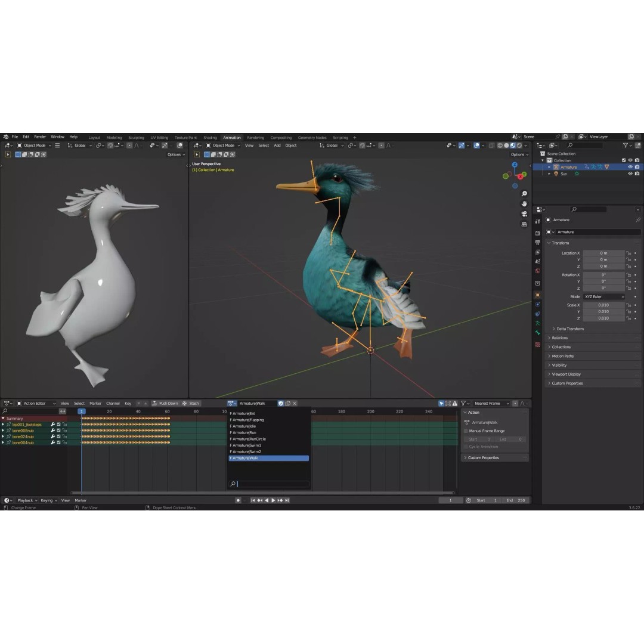Jump to the last frame playback icon
The image size is (644, 644).
(x=287, y=500)
